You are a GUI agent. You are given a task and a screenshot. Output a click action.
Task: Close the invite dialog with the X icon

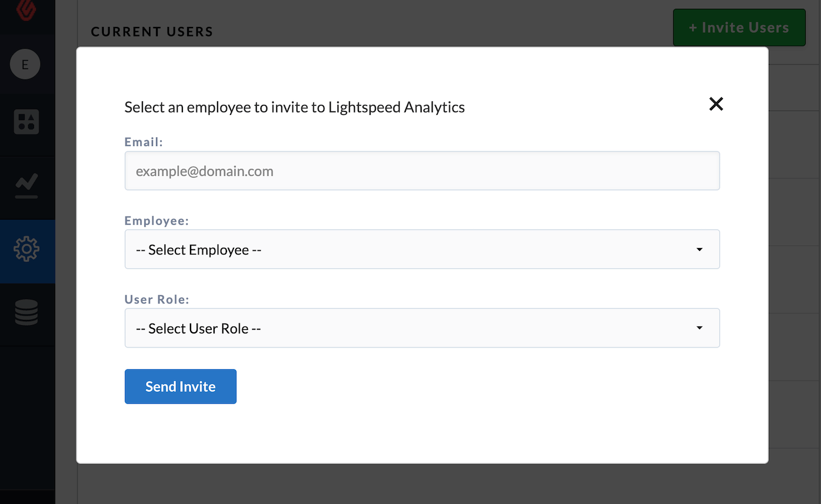point(716,104)
